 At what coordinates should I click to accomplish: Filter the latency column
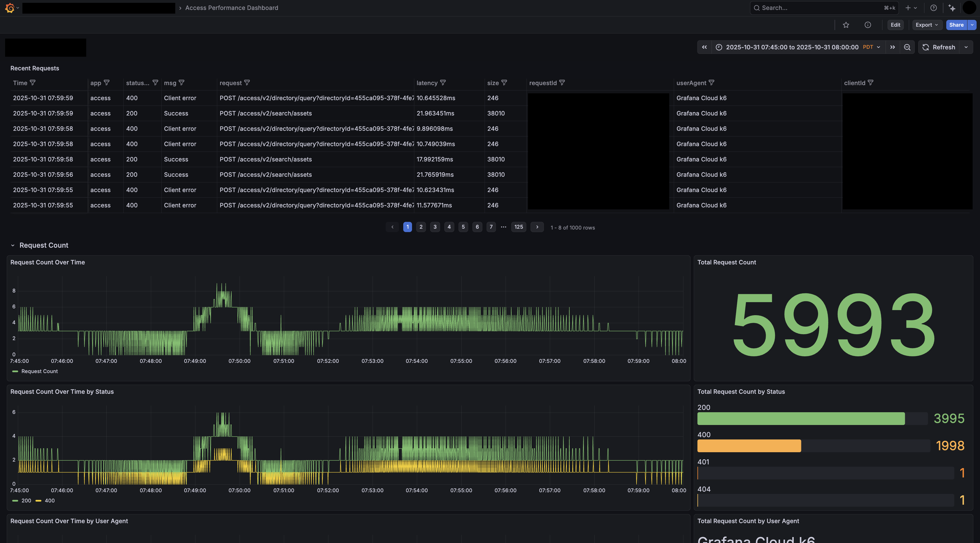point(443,83)
